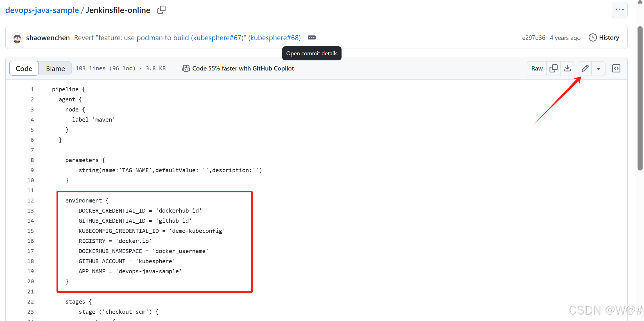Open file History
Viewport: 644px width, 321px height.
604,38
